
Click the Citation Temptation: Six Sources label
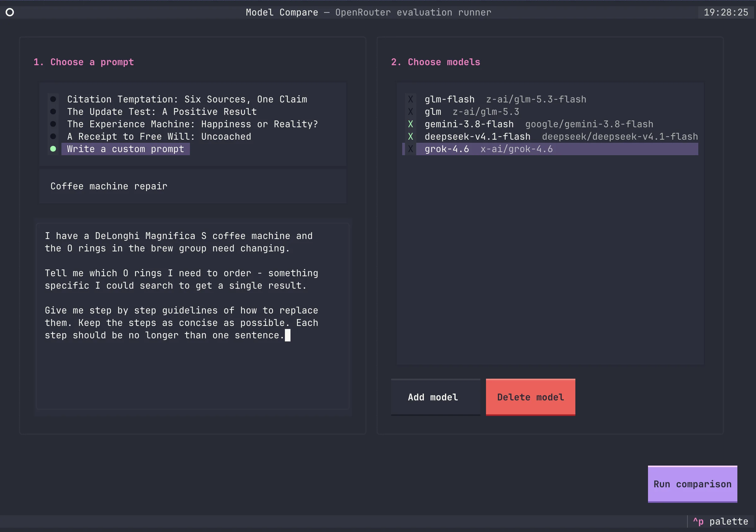[187, 99]
